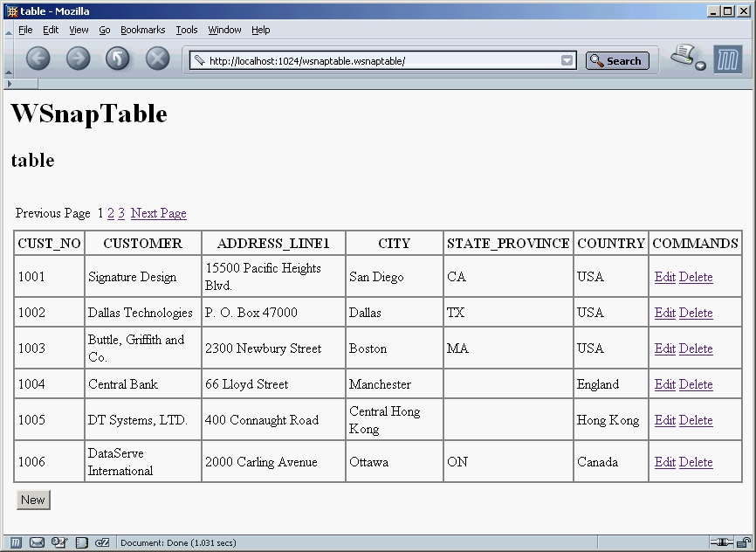Click the Mozilla throbber logo
This screenshot has width=756, height=552.
click(727, 59)
